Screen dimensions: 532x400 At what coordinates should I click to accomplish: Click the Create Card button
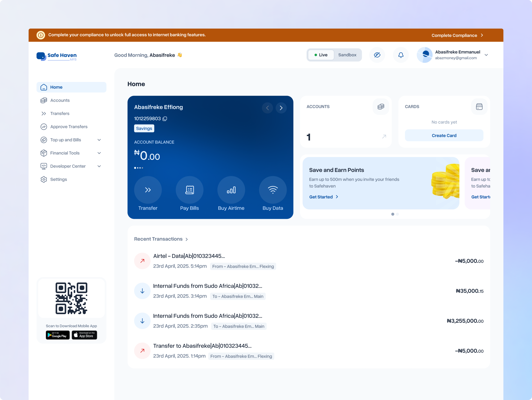(x=444, y=135)
